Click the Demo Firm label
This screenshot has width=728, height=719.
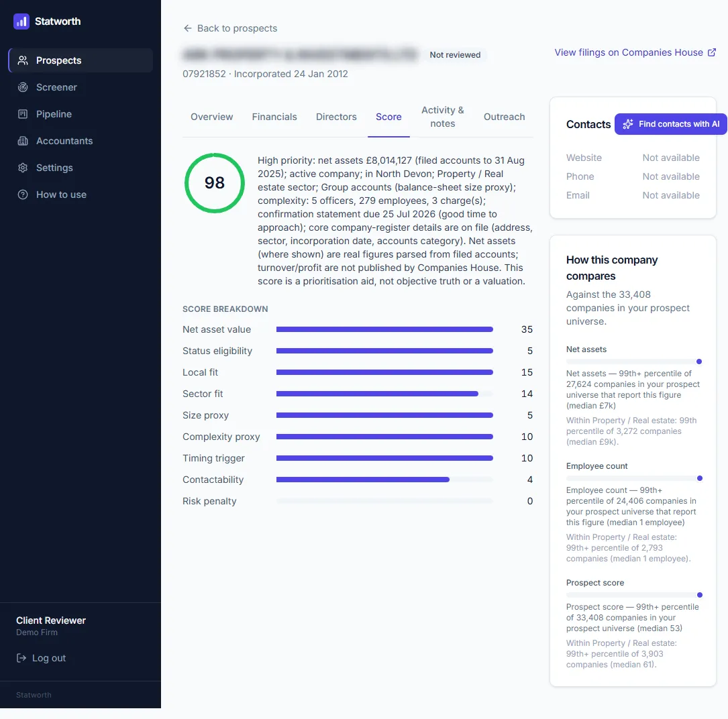pyautogui.click(x=37, y=632)
